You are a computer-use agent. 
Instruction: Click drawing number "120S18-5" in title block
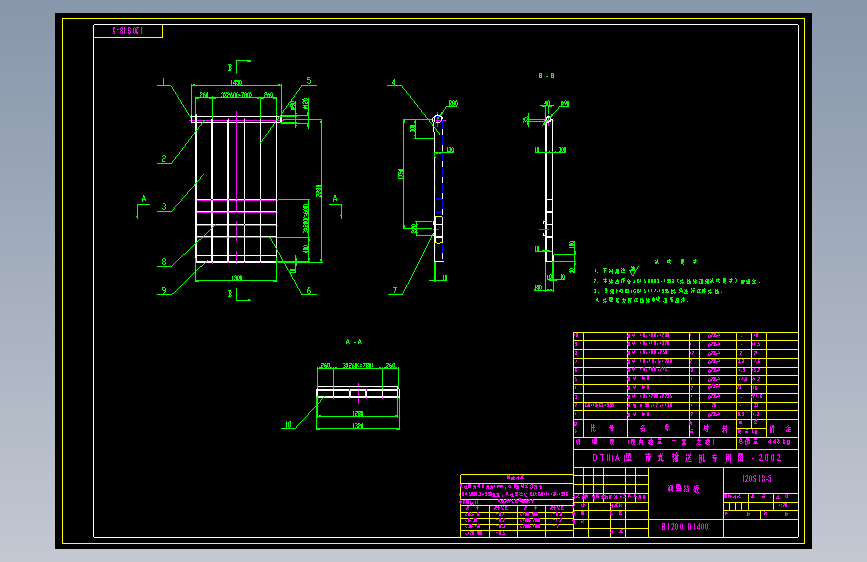tap(757, 478)
